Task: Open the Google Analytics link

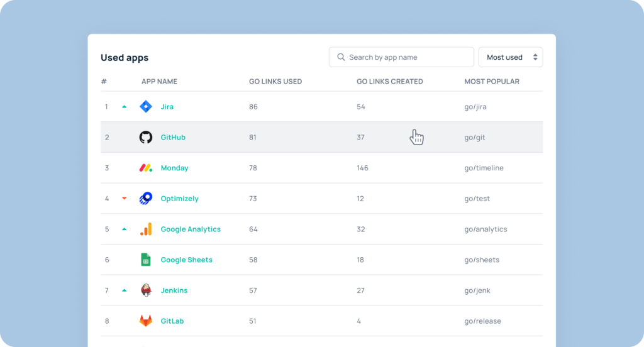Action: click(191, 229)
